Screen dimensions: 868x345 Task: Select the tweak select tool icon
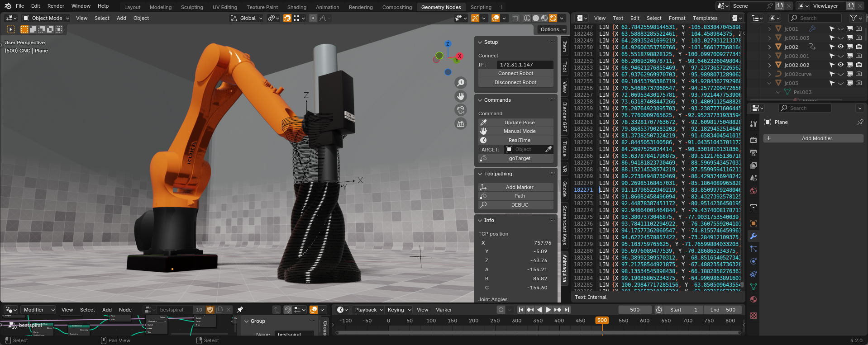point(11,29)
